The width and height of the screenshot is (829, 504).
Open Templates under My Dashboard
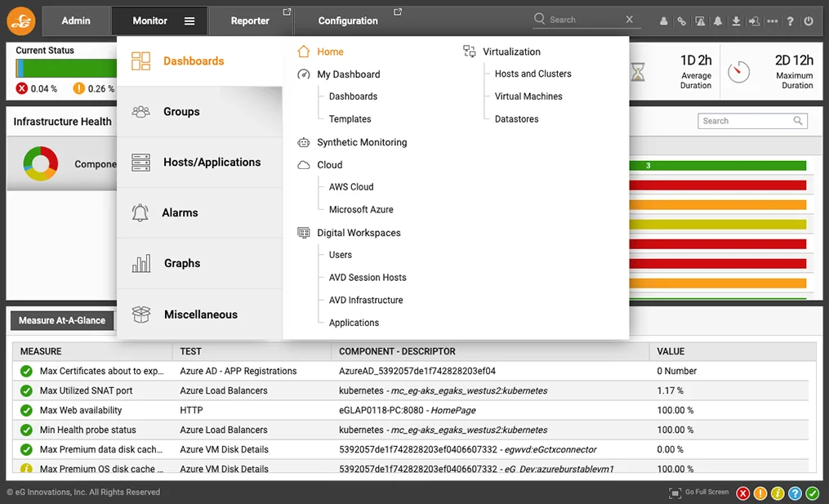(350, 119)
